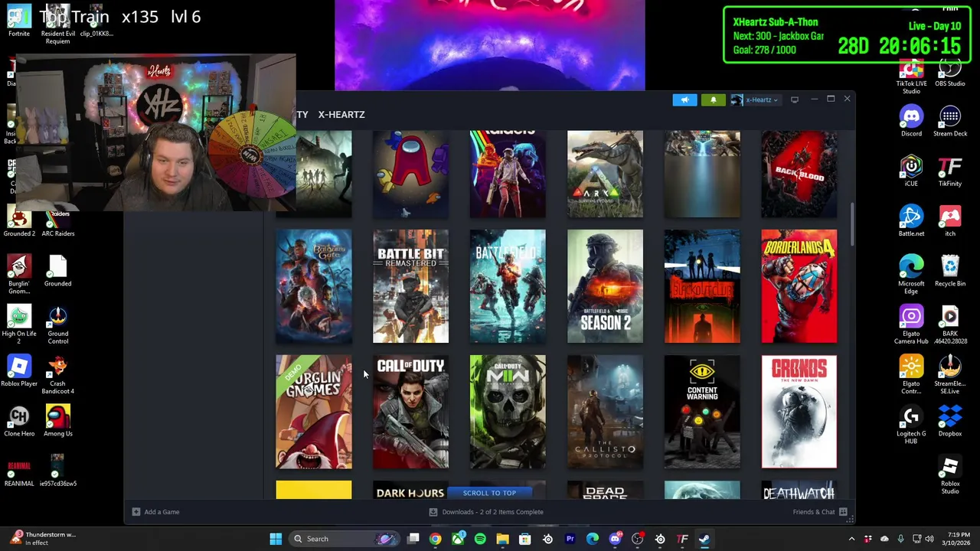The image size is (980, 551).
Task: Open Dropbox desktop shortcut
Action: [x=950, y=421]
